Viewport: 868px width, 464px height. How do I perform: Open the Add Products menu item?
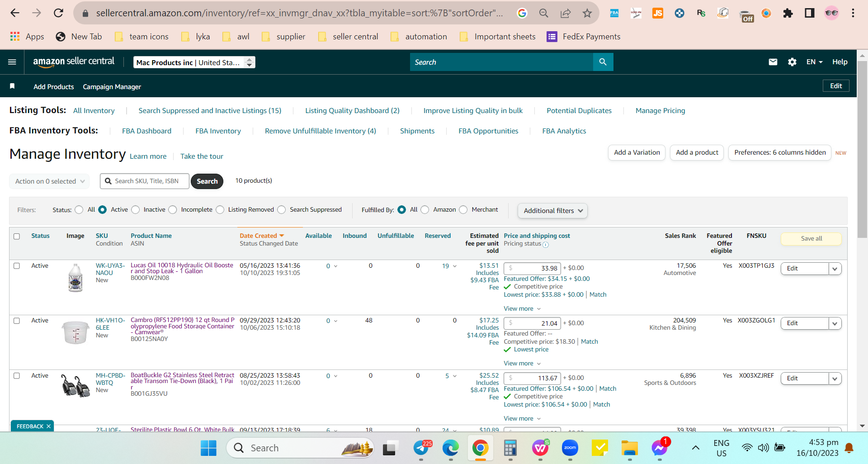(x=53, y=87)
